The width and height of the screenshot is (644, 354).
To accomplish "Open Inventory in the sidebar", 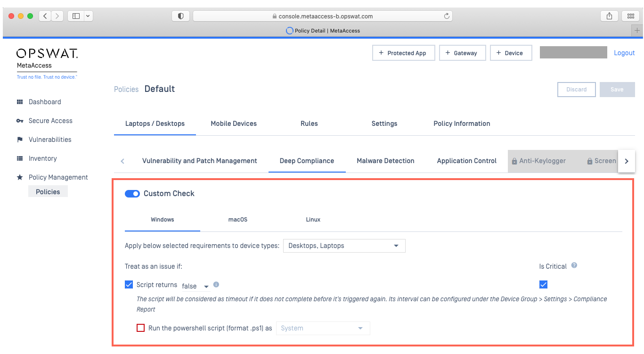I will pos(42,158).
